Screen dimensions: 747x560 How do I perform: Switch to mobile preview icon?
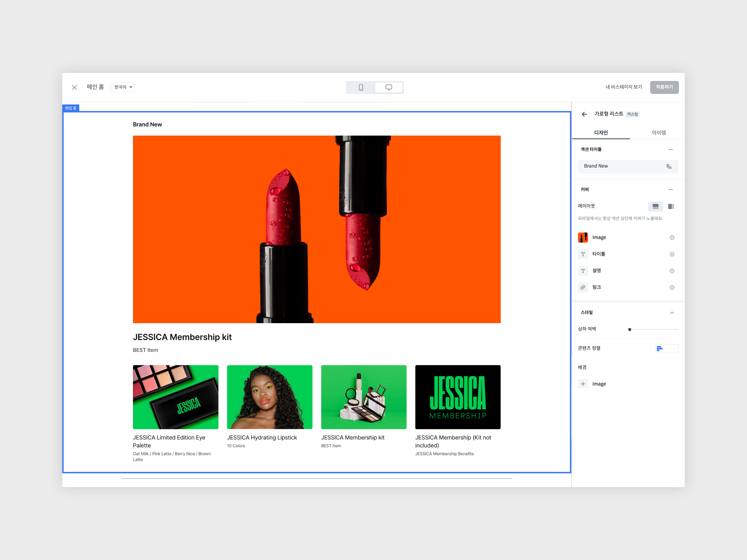361,88
